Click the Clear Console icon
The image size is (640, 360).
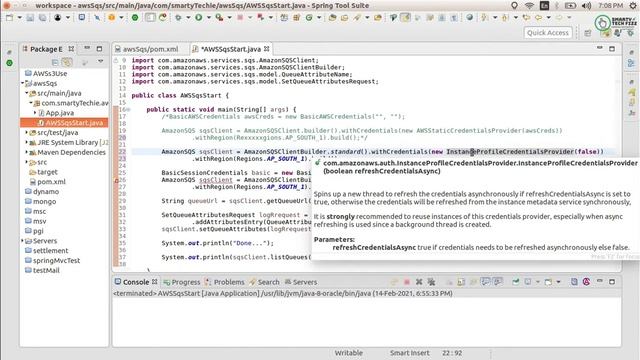[449, 282]
